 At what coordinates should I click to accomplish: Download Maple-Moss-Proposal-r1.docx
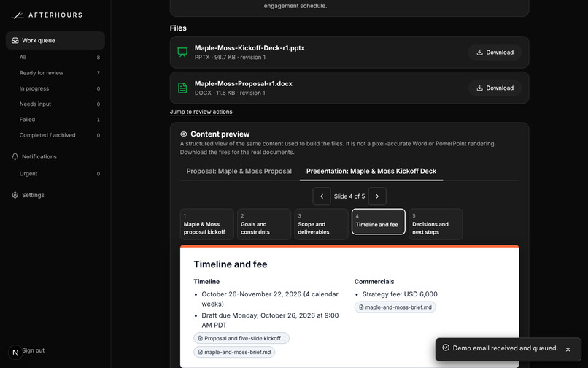(x=495, y=88)
